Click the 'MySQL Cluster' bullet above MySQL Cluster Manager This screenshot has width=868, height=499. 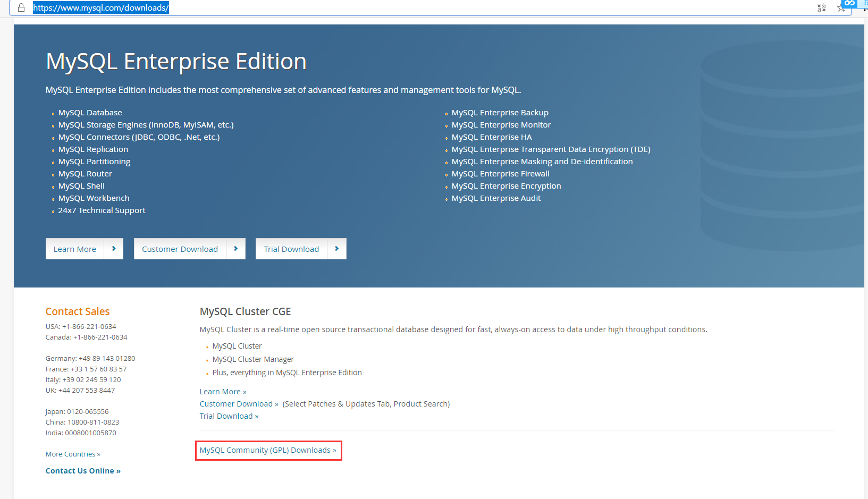pyautogui.click(x=237, y=346)
